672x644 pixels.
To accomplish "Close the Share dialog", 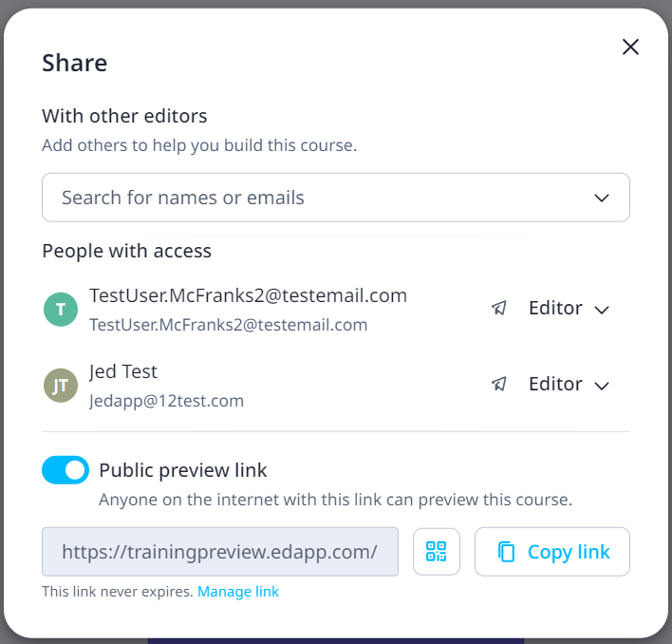I will [630, 47].
